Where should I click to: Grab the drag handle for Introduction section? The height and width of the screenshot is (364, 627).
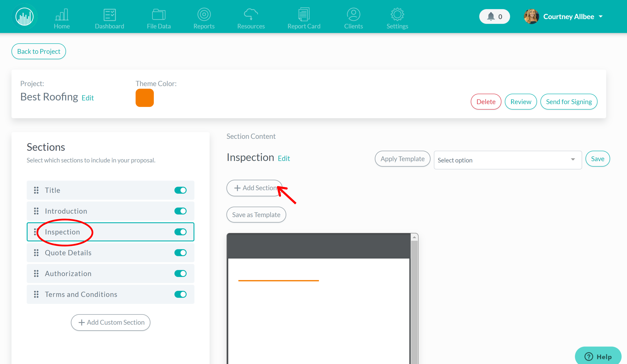coord(36,211)
